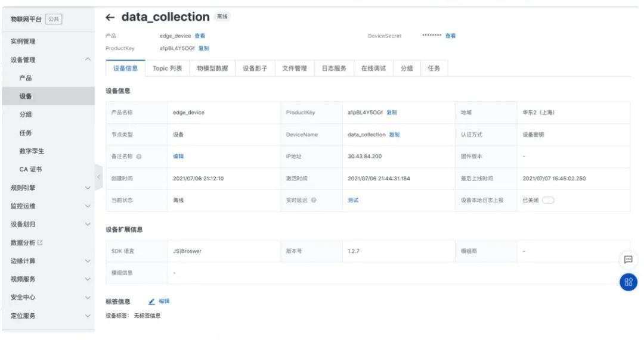Click 编辑 link for 备注名称

pyautogui.click(x=178, y=156)
